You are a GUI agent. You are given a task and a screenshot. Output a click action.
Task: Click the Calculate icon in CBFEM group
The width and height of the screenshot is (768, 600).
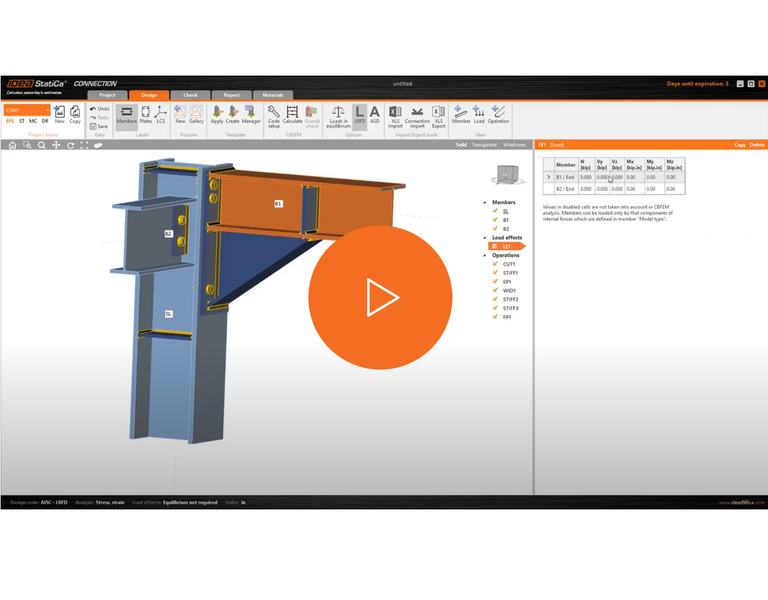click(x=292, y=115)
